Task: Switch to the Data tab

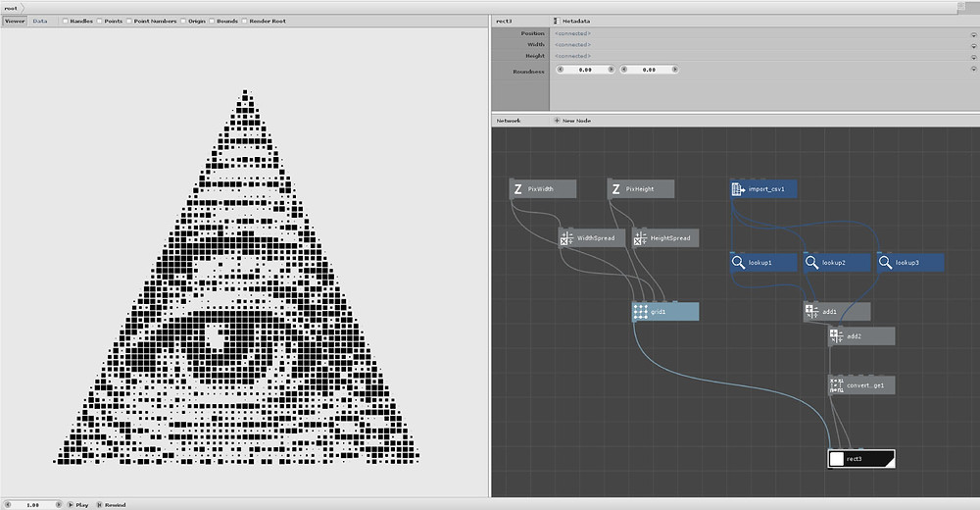Action: click(x=40, y=21)
